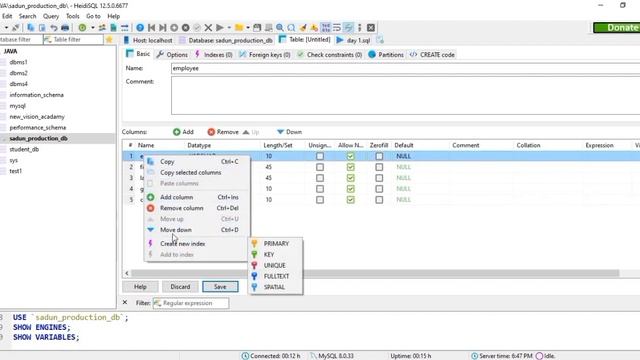The image size is (640, 360).
Task: Open the CREATE code tab
Action: pos(432,54)
